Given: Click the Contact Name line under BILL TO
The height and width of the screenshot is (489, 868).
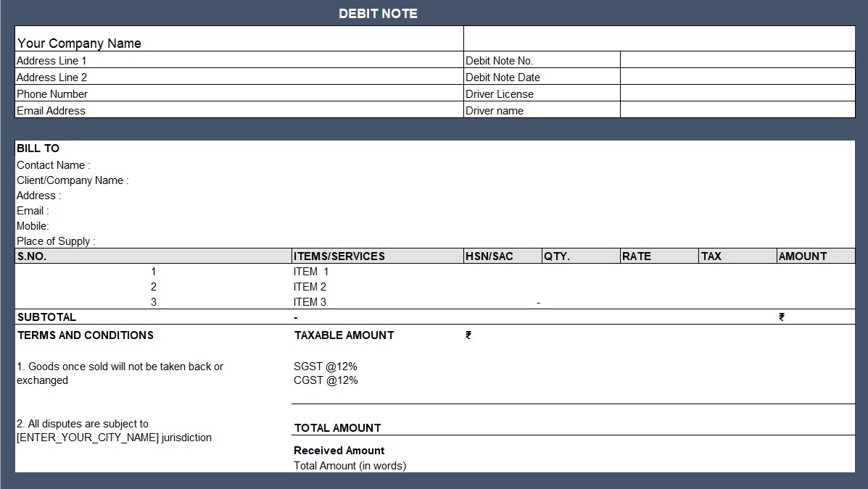Looking at the screenshot, I should point(52,164).
